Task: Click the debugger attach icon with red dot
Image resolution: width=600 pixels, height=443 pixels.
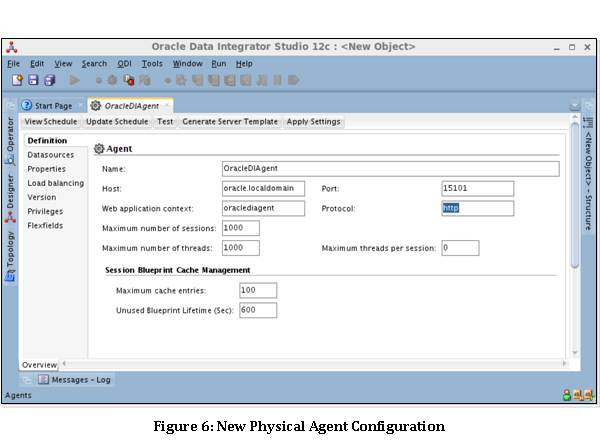Action: point(129,80)
